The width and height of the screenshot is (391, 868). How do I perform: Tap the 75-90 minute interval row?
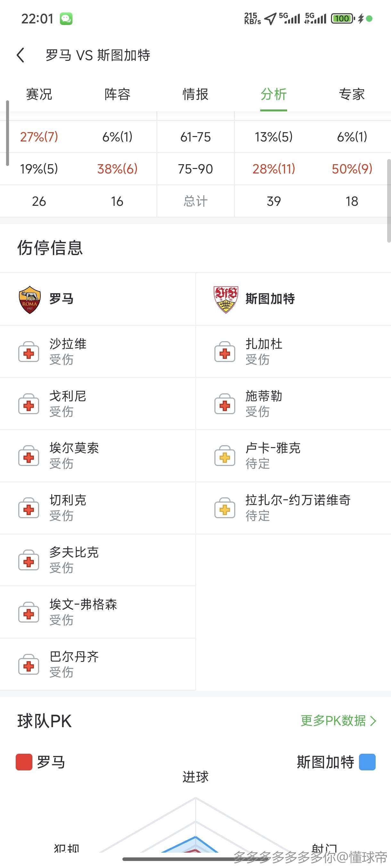pos(195,169)
